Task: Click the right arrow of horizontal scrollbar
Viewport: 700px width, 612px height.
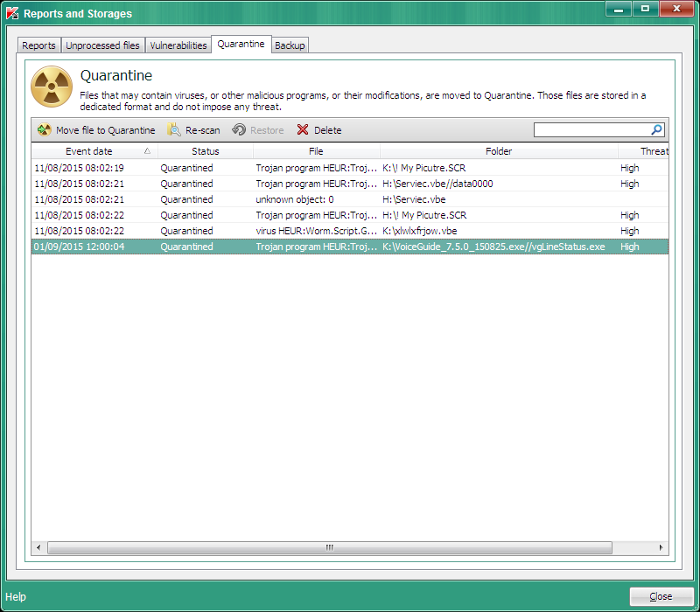Action: coord(661,547)
